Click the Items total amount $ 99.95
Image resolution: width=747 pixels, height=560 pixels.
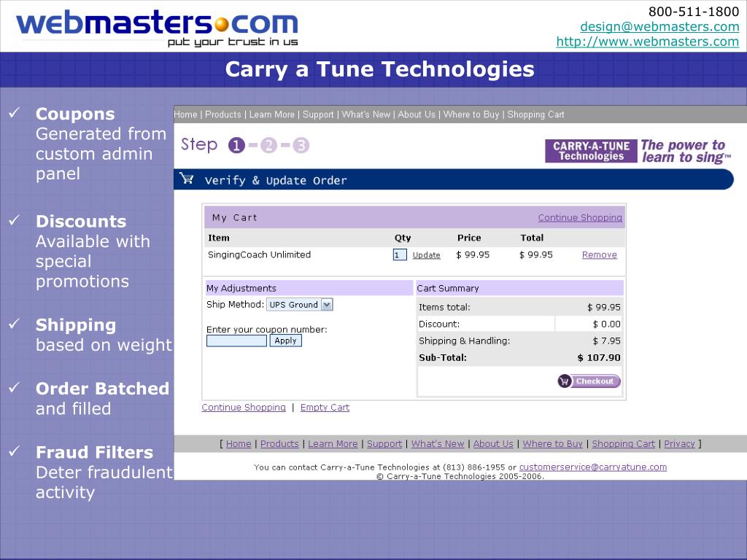click(x=603, y=308)
